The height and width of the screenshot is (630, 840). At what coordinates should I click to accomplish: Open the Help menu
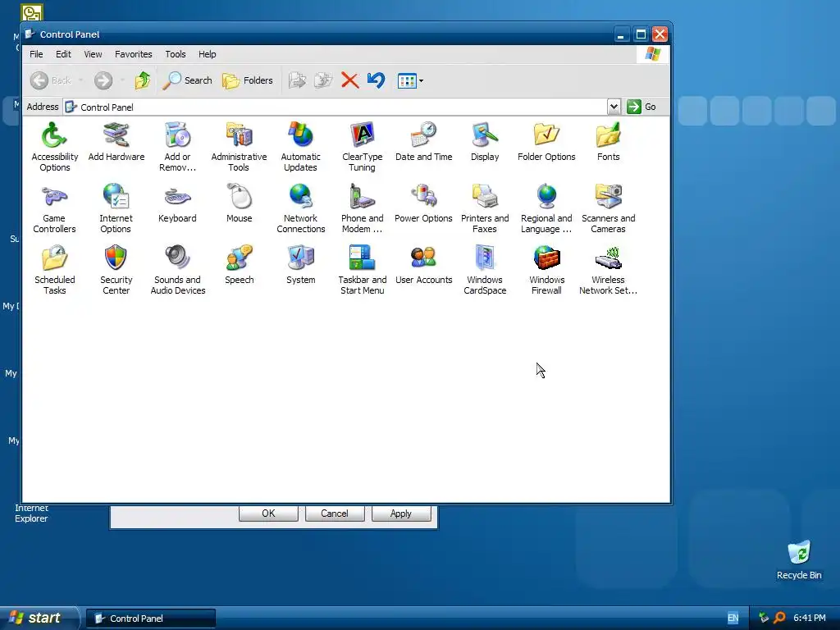click(x=207, y=54)
